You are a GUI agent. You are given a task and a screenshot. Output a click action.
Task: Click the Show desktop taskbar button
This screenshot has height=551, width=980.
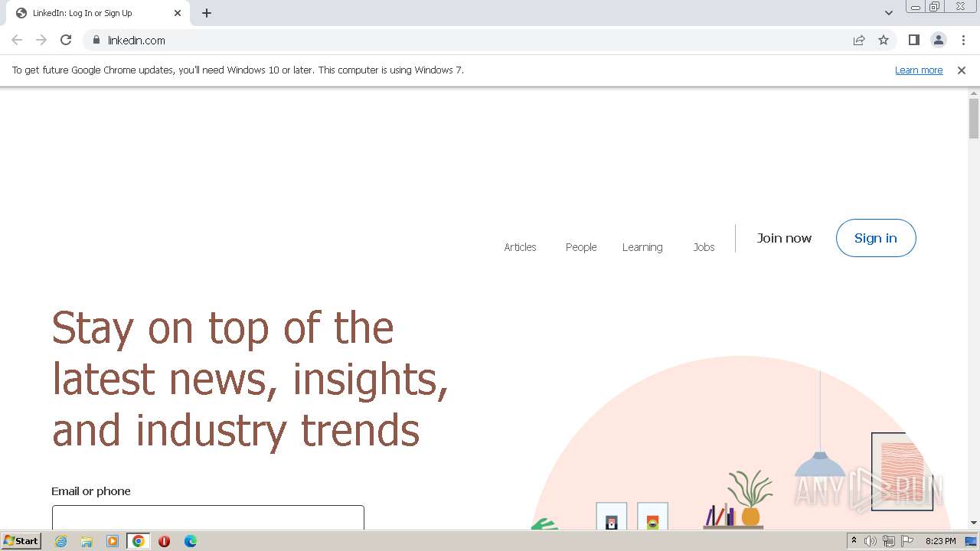point(971,541)
